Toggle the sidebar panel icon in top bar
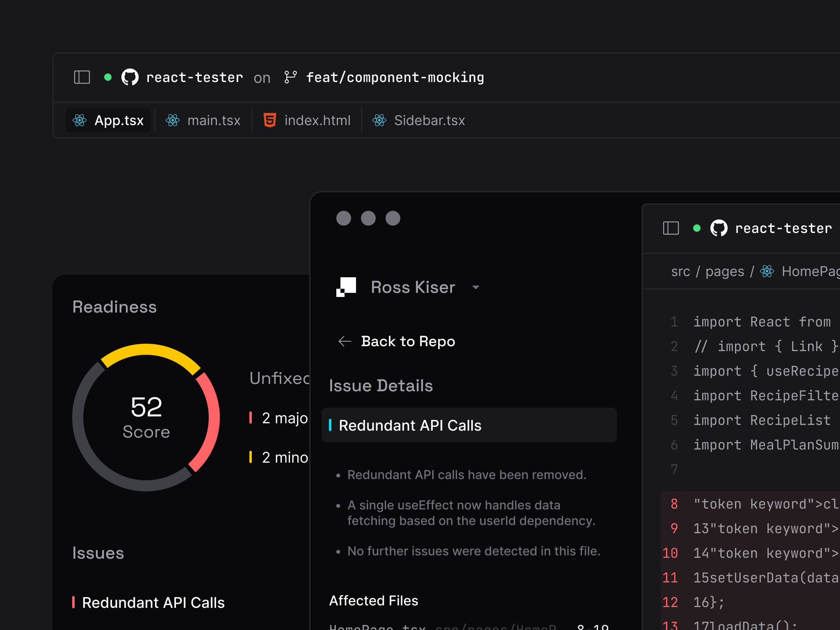 [x=82, y=77]
